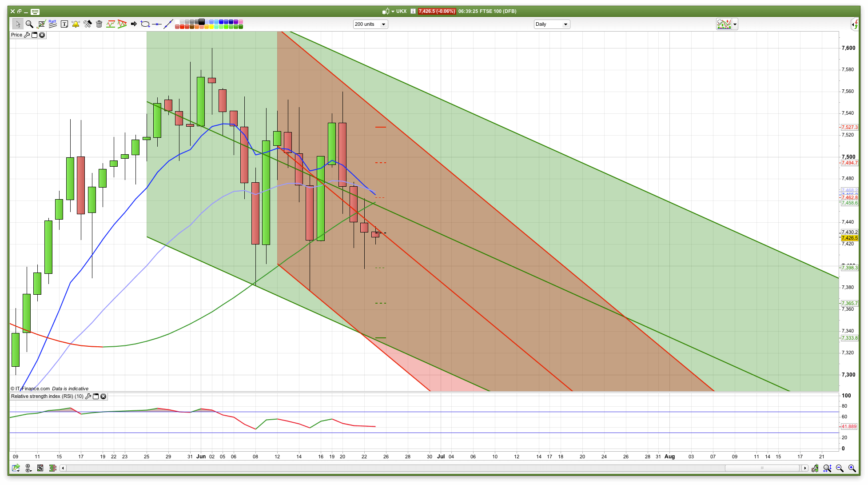
Task: Open RSI indicator settings wrench
Action: [x=88, y=396]
